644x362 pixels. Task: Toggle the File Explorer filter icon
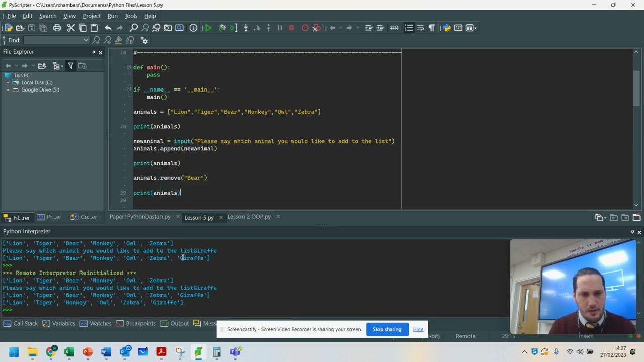pyautogui.click(x=71, y=66)
